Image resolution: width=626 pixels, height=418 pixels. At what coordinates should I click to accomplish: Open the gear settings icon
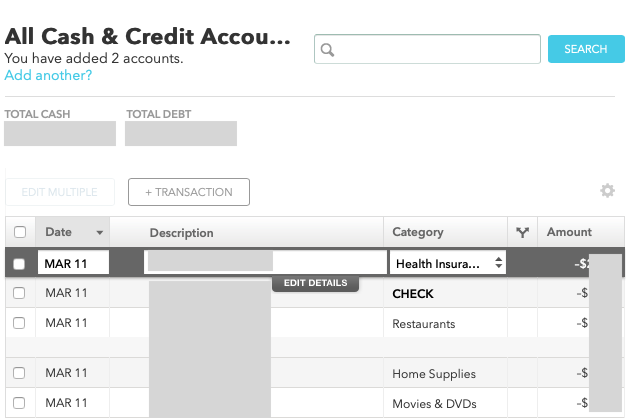[607, 191]
